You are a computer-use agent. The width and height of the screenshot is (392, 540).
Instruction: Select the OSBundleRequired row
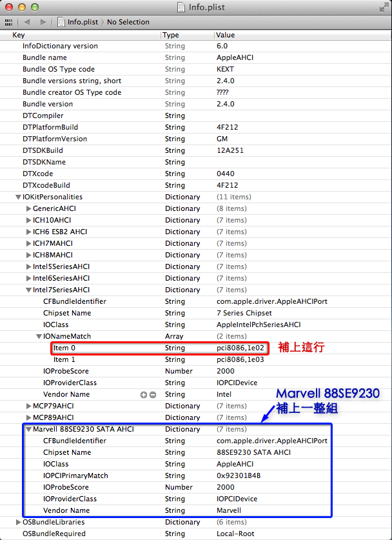[196, 534]
